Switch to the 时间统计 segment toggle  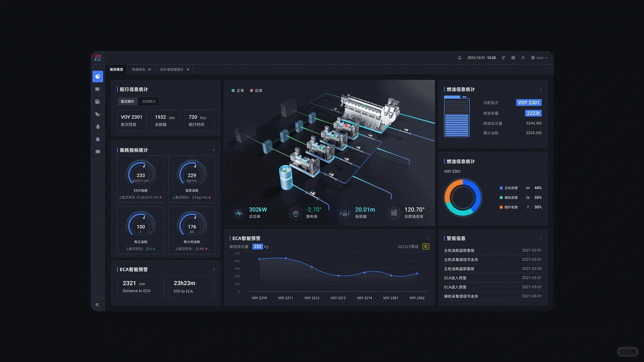pos(149,102)
